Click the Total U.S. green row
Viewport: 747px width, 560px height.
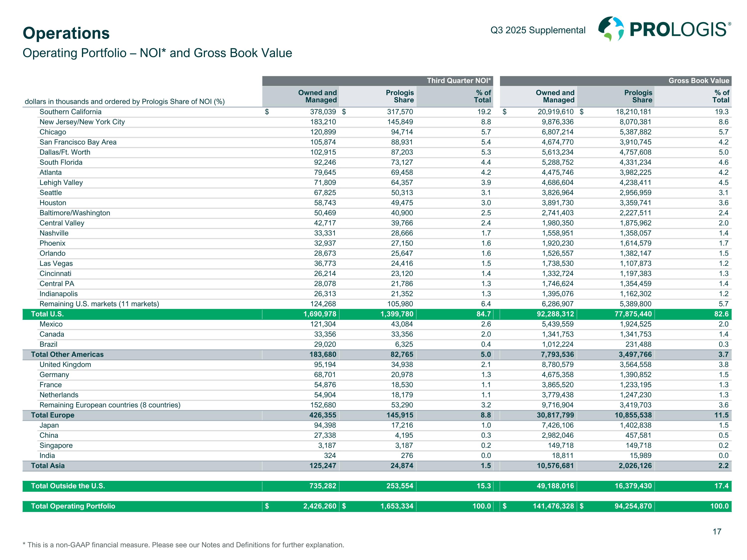click(x=47, y=314)
